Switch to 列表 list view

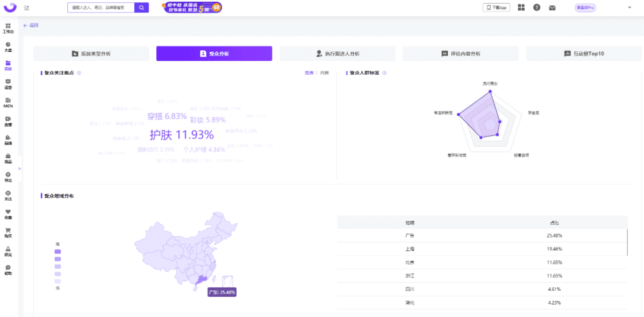coord(324,73)
